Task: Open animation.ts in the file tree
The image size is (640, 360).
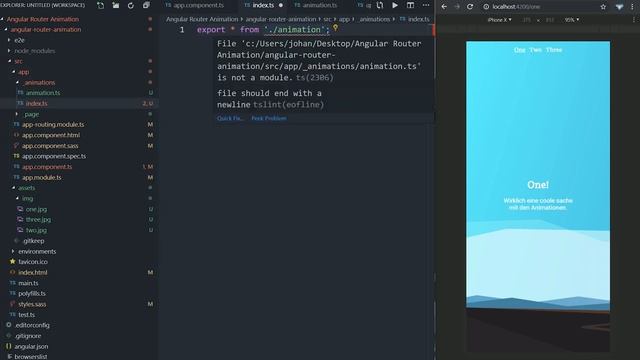Action: (42, 93)
